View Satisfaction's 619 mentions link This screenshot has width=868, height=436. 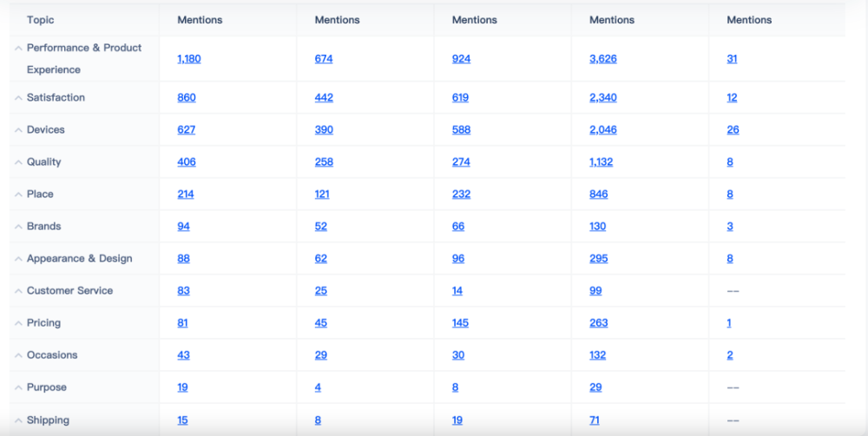click(x=460, y=97)
